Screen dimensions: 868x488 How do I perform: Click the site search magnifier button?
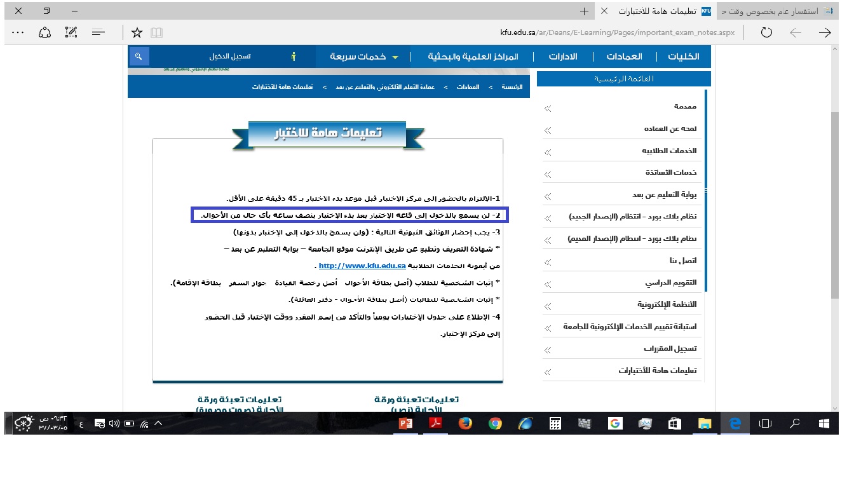[139, 57]
